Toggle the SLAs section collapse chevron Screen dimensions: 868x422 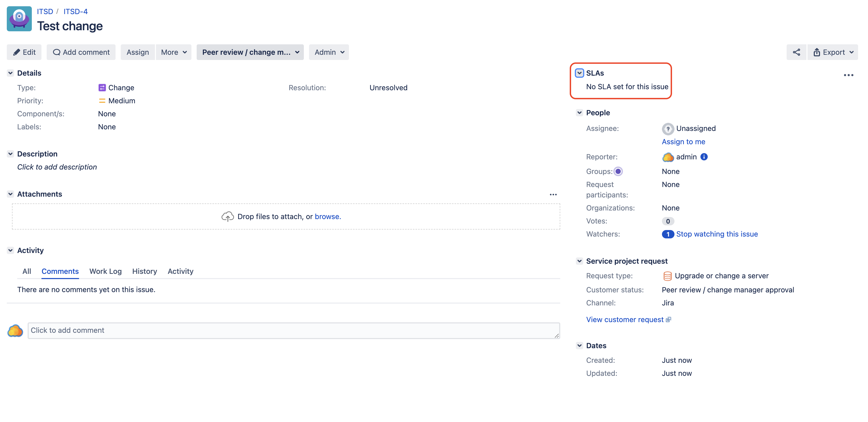(x=579, y=73)
